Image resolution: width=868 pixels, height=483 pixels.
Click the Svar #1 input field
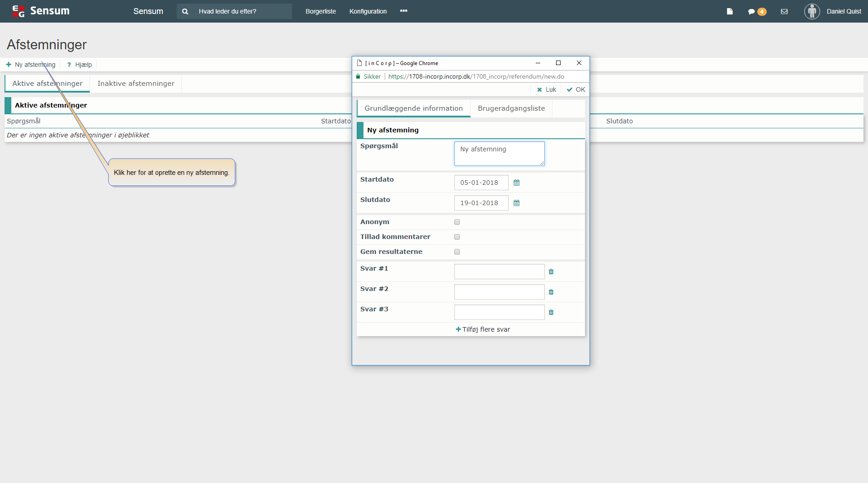(499, 272)
